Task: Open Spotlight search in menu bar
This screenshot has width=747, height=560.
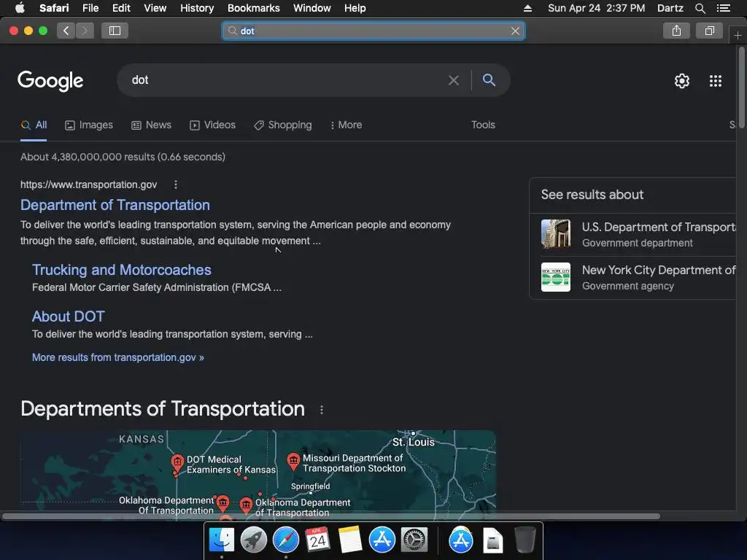Action: pyautogui.click(x=700, y=8)
